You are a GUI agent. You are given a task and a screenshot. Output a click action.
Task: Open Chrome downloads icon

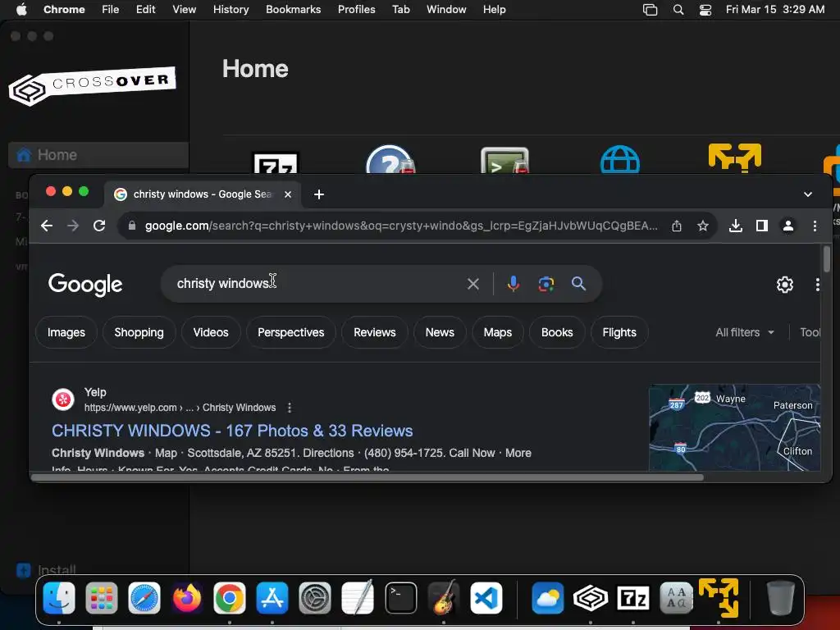(x=736, y=226)
